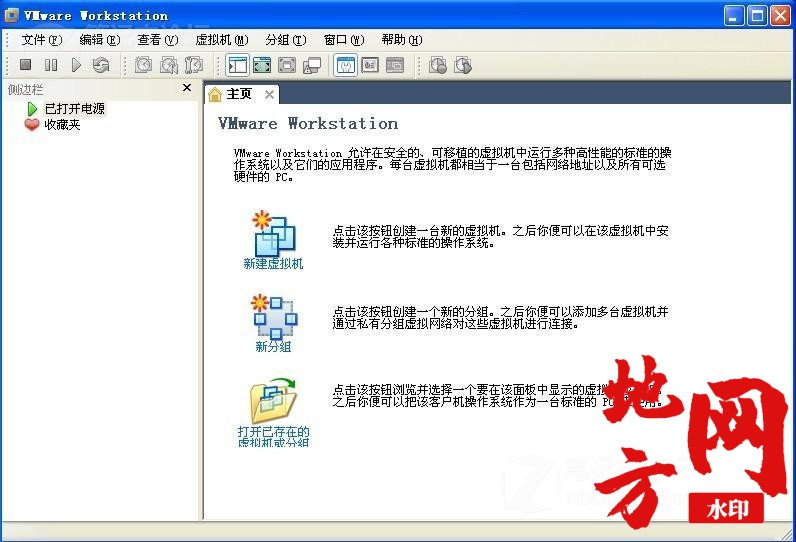Open the Snapshot Manager wrench-clock icon
The image size is (796, 542).
(x=193, y=65)
